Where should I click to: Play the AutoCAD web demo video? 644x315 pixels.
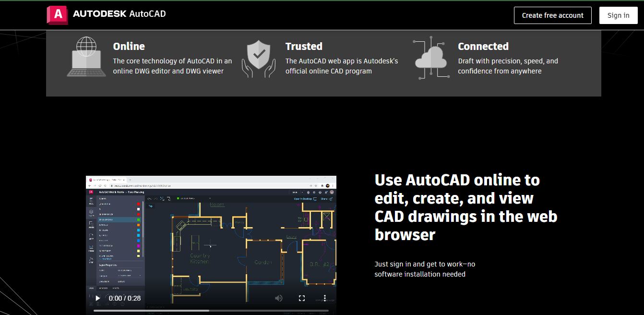98,298
